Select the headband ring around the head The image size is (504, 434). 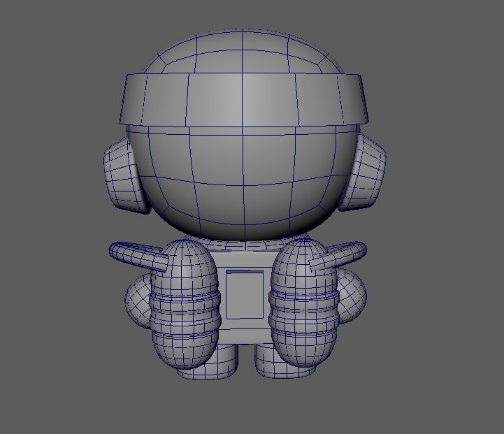[244, 99]
